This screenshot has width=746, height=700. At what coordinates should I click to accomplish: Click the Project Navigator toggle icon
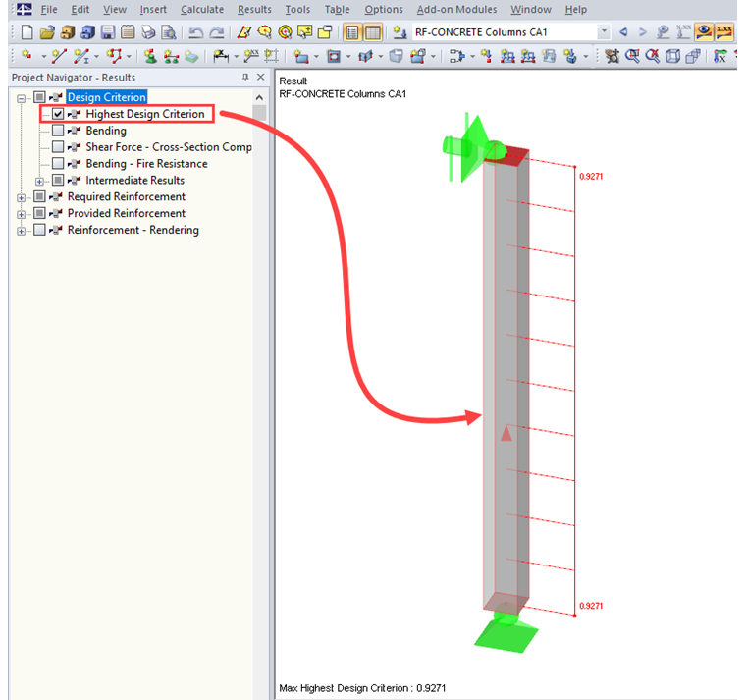point(352,32)
